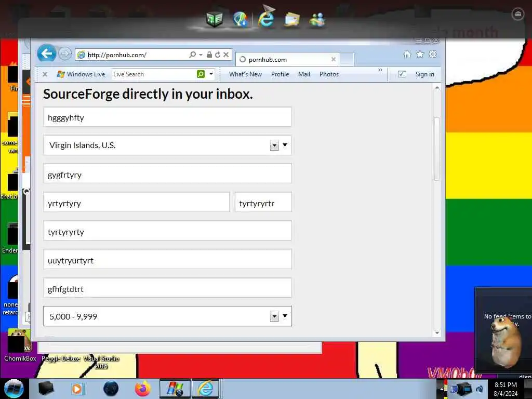Click the field containing yrtyrtyry
Image resolution: width=532 pixels, height=399 pixels.
[137, 202]
